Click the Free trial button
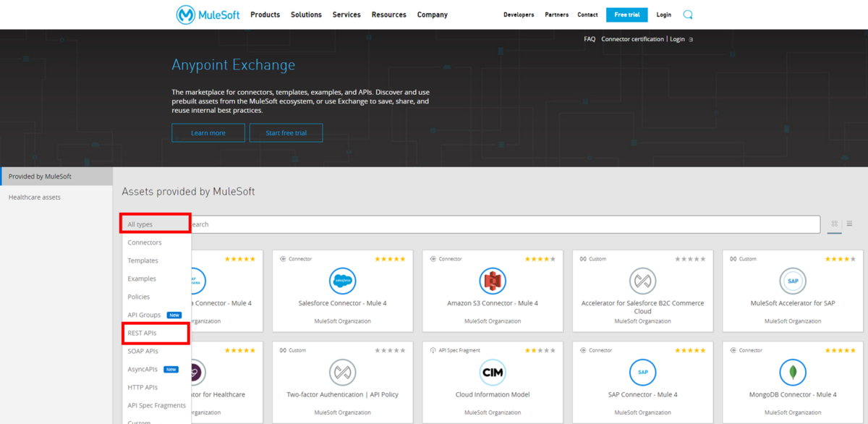The width and height of the screenshot is (868, 424). [x=626, y=14]
